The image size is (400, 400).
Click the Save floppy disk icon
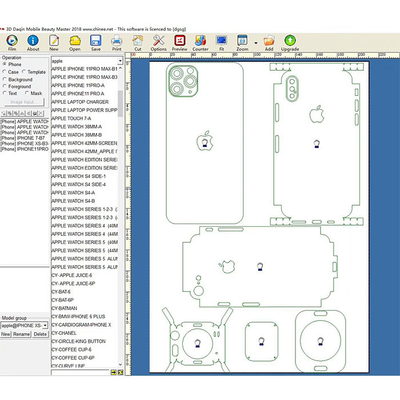[96, 41]
